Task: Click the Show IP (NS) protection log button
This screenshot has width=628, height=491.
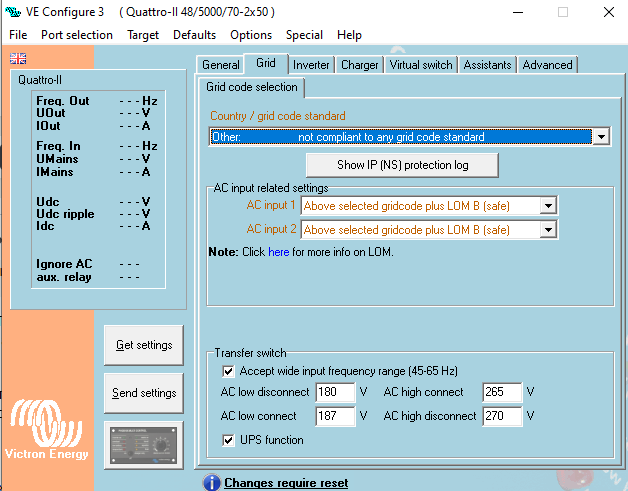Action: pos(403,165)
